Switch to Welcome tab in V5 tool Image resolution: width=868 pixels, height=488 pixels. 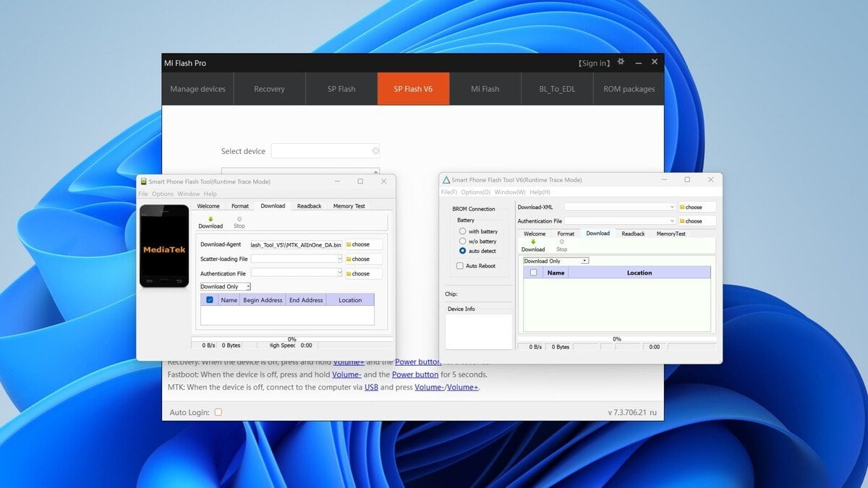[x=208, y=206]
